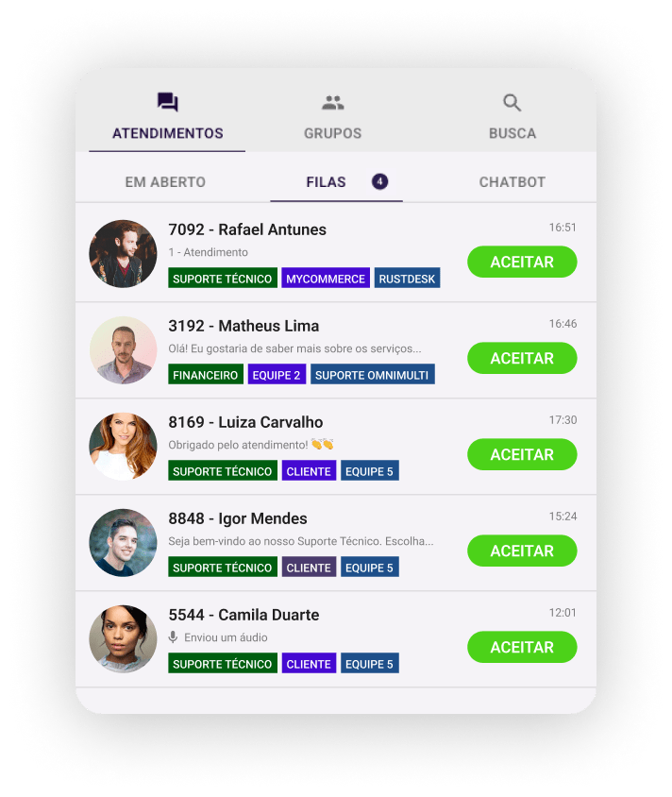Screen dimensions: 672x797
Task: Click the Filas counter badge showing 4
Action: coord(379,181)
